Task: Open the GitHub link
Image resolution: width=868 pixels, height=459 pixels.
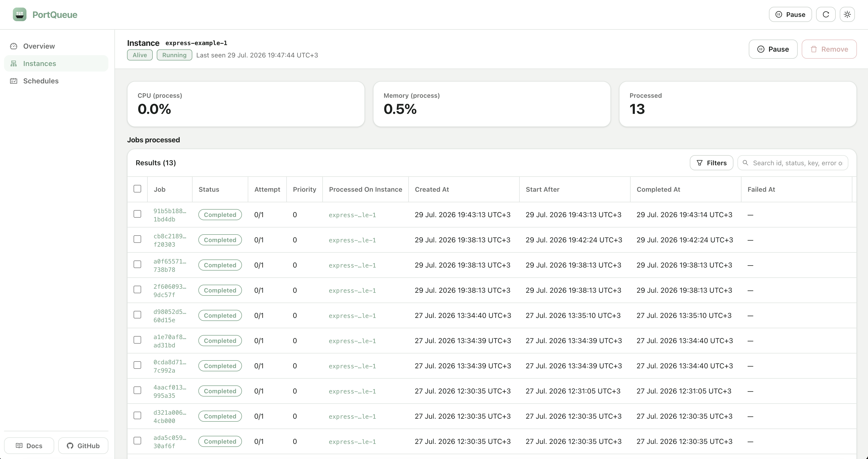Action: [x=83, y=446]
